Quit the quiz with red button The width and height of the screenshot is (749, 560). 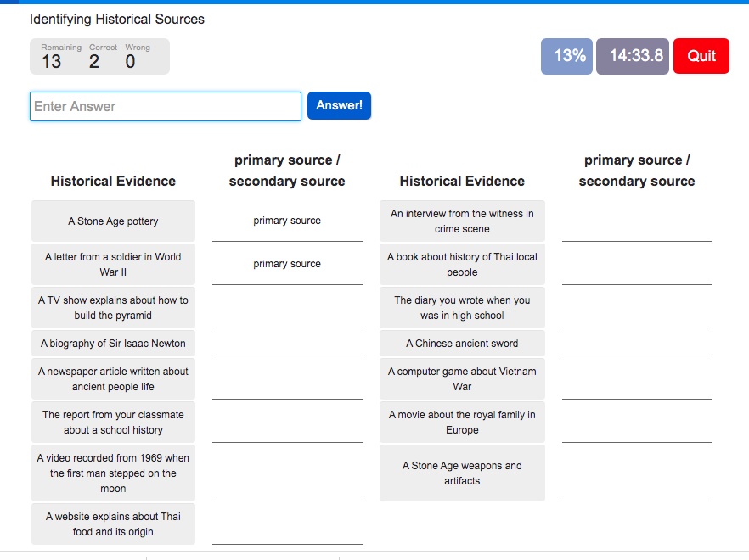coord(701,56)
